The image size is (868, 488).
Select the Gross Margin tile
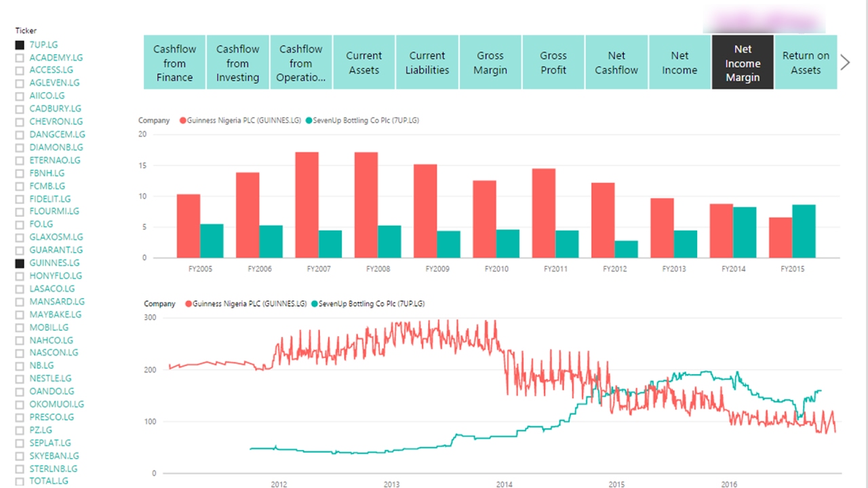[490, 62]
